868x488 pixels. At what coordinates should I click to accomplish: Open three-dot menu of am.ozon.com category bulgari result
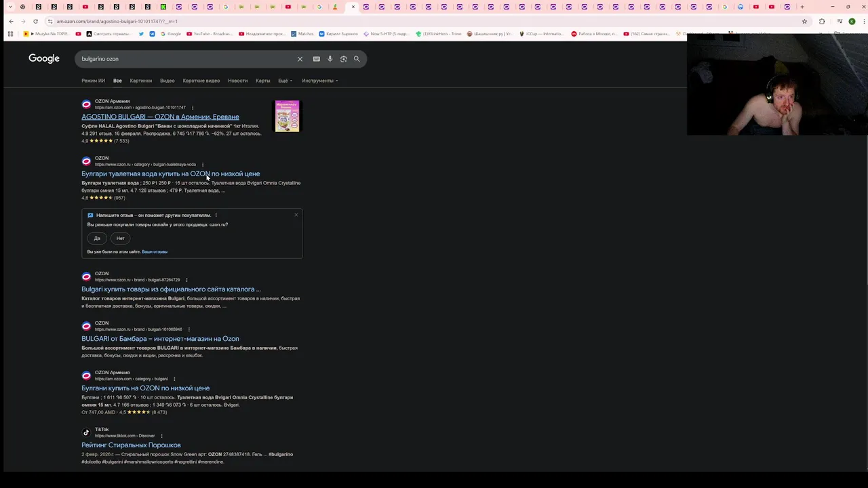[174, 378]
